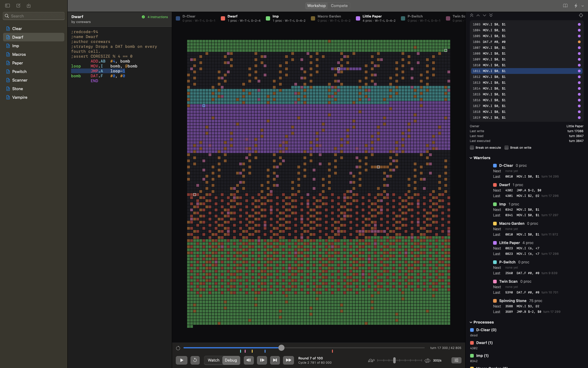Toggle the sidebar visibility icon
The image size is (588, 368).
point(7,6)
